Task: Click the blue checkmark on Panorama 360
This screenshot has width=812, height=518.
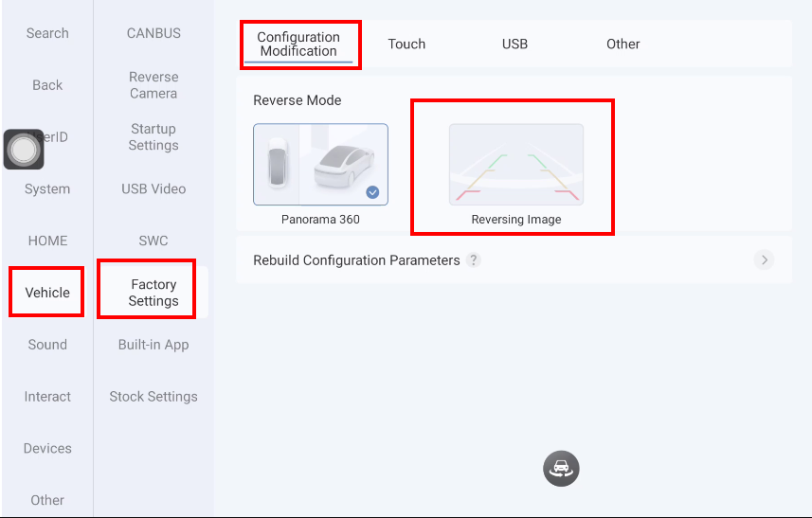Action: pos(372,192)
